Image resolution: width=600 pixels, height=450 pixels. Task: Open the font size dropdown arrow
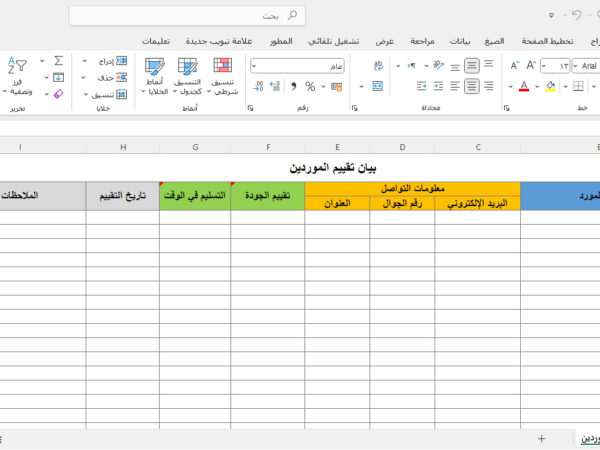point(544,66)
